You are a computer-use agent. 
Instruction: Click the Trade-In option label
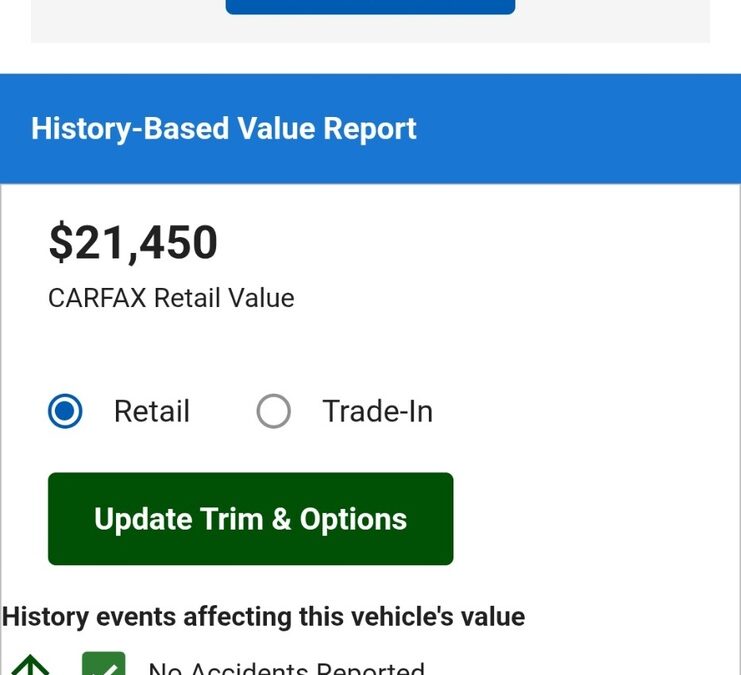(377, 411)
